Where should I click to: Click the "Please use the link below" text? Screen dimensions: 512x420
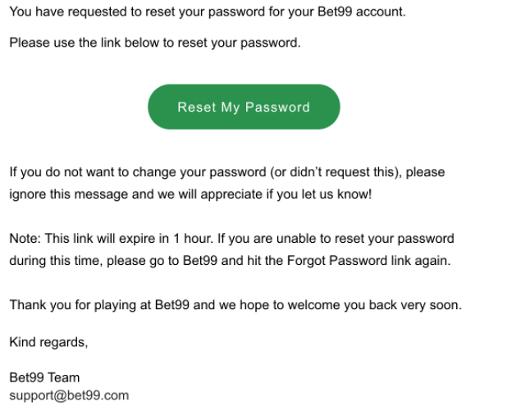tap(82, 43)
